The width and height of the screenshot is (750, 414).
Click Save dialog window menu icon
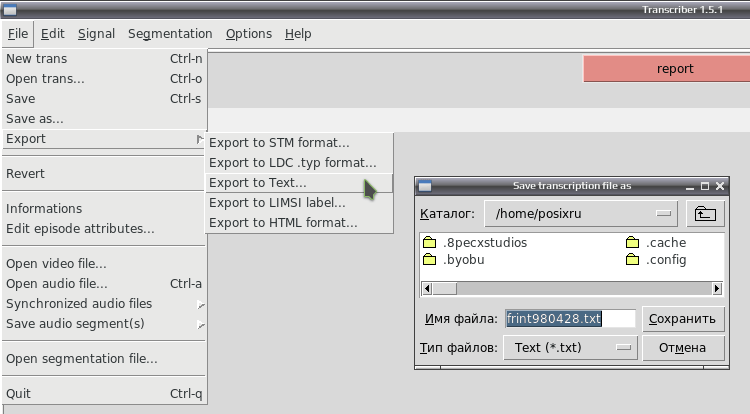425,186
